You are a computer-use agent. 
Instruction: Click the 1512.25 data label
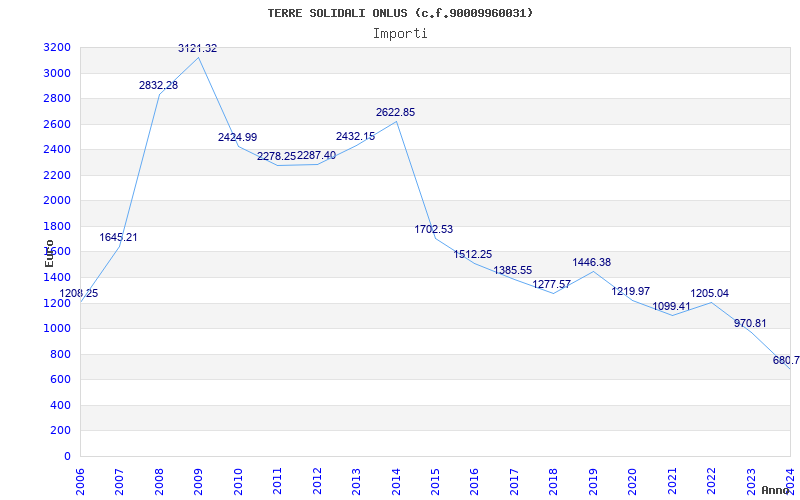473,254
